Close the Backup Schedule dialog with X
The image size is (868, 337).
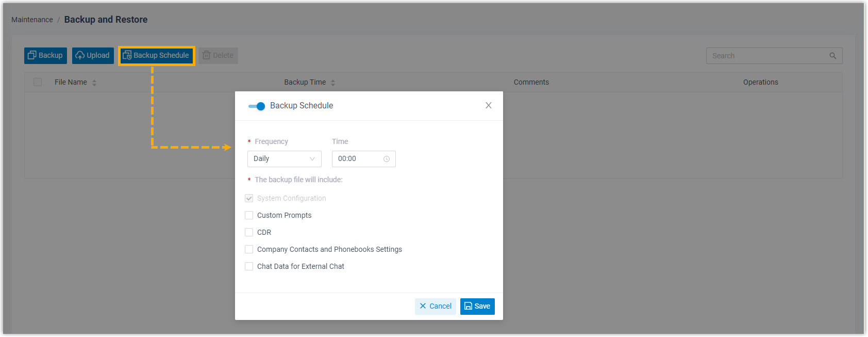[488, 106]
